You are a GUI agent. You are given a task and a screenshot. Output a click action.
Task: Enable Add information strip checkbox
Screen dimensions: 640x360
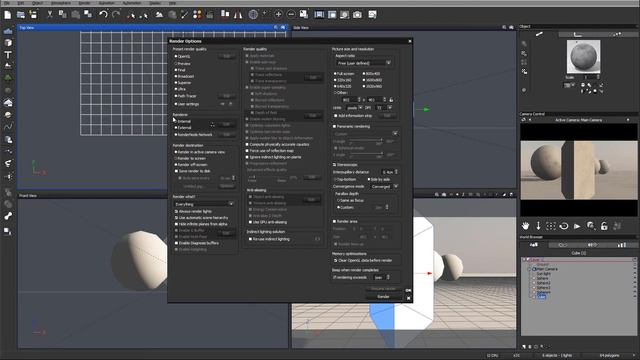point(336,116)
